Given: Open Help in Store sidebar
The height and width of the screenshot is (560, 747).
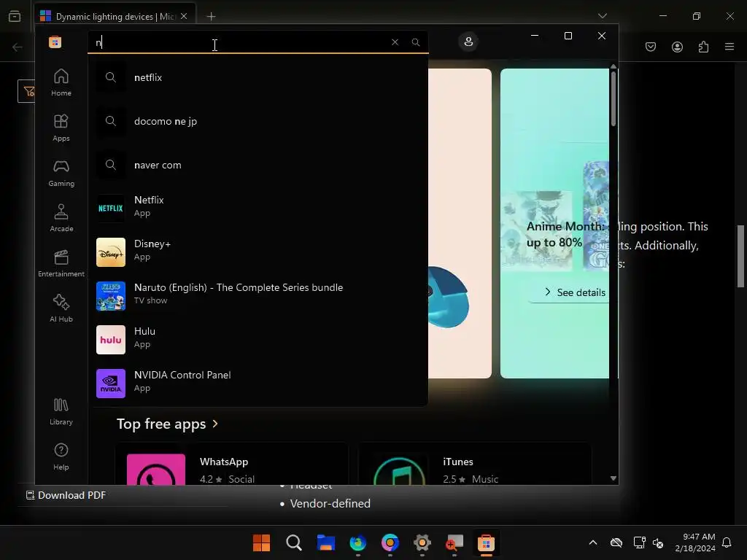Looking at the screenshot, I should tap(61, 457).
